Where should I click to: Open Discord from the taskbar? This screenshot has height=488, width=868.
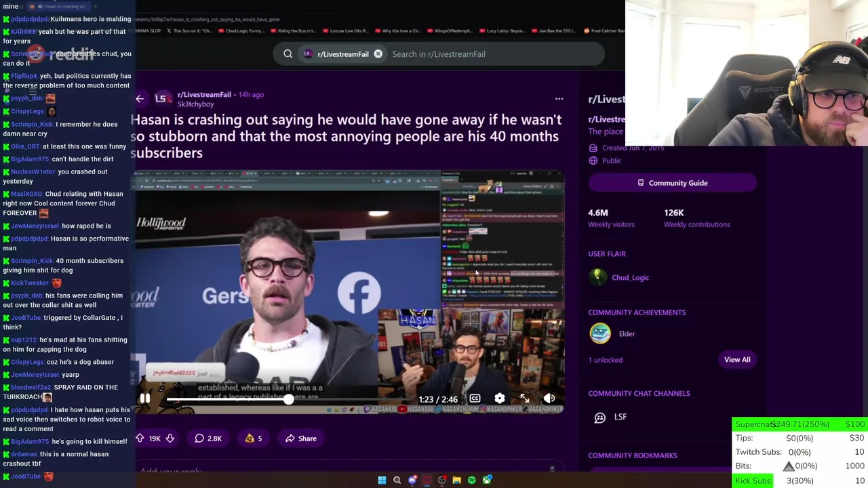point(412,481)
